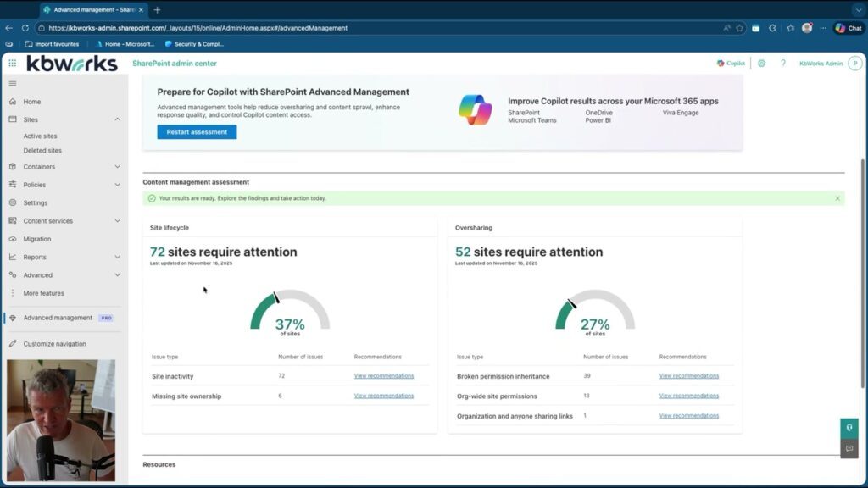Click the kbworks logo
This screenshot has height=488, width=868.
pos(72,64)
